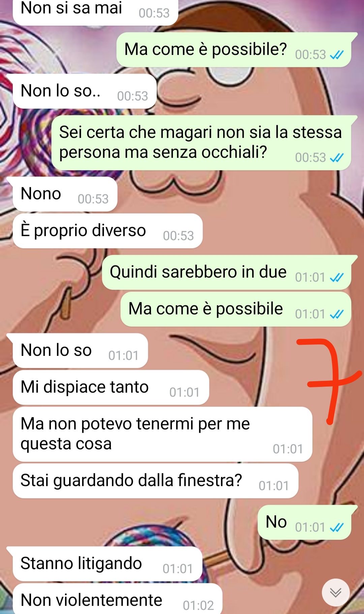The width and height of the screenshot is (364, 614).
Task: Select 'Stai guardando dalla finestra?' message
Action: click(x=155, y=481)
